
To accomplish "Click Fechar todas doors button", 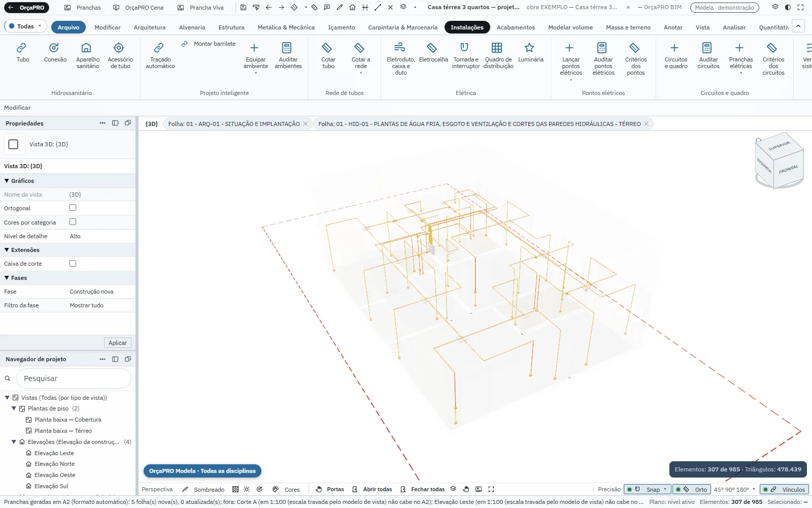I will click(x=422, y=490).
